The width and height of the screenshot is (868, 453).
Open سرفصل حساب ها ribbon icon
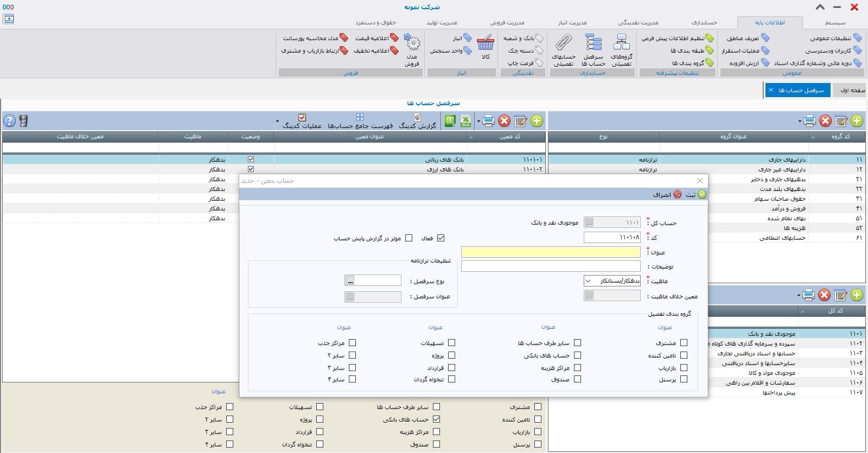pos(593,50)
